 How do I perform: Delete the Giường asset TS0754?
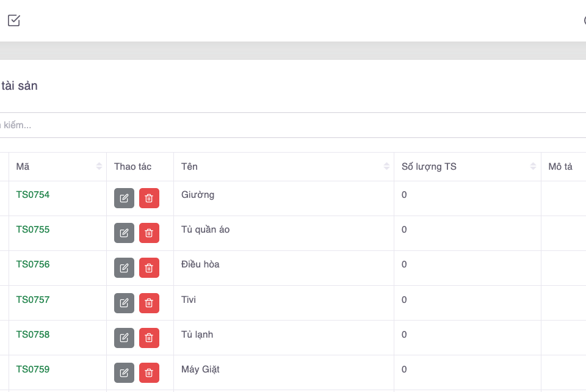[x=149, y=198]
